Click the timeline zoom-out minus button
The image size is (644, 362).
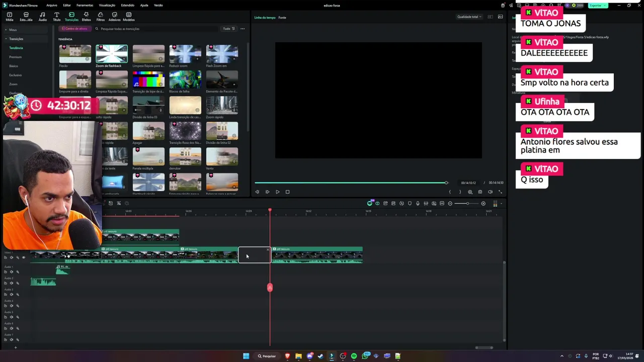tap(450, 203)
